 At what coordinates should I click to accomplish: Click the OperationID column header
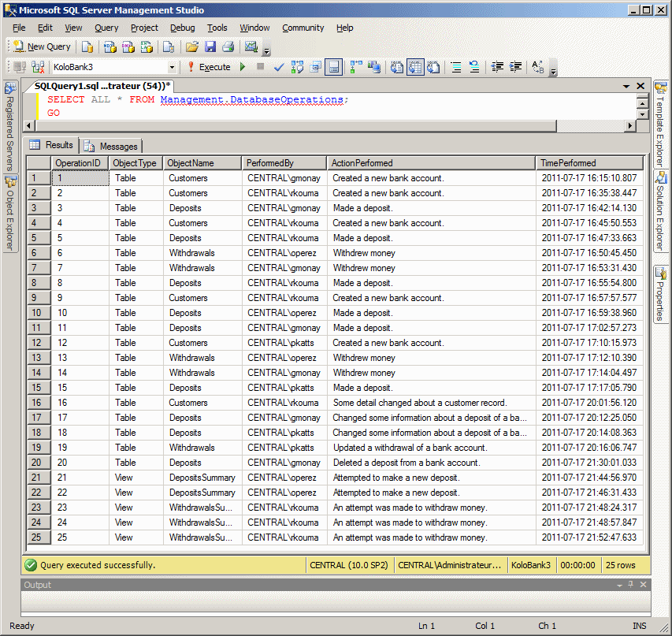pyautogui.click(x=80, y=163)
